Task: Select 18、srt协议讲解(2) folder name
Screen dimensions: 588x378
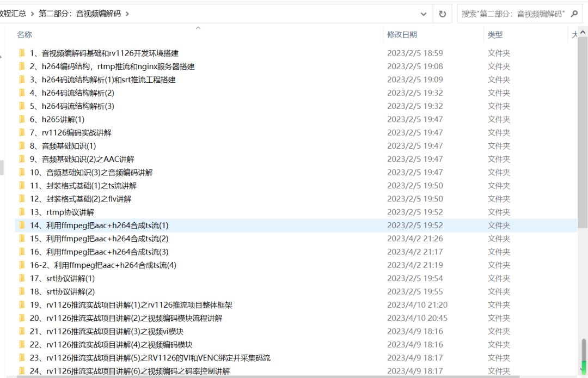Action: tap(62, 292)
